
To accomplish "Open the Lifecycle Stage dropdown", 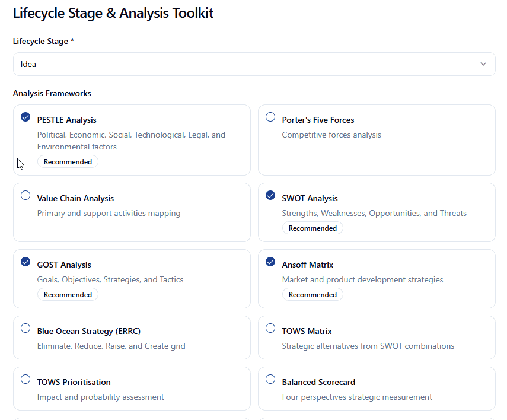I will (254, 63).
